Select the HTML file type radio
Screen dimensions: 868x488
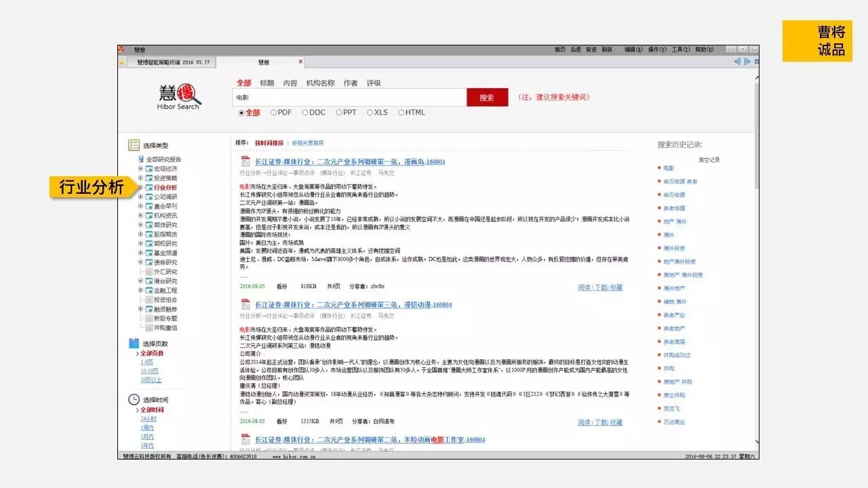coord(401,113)
